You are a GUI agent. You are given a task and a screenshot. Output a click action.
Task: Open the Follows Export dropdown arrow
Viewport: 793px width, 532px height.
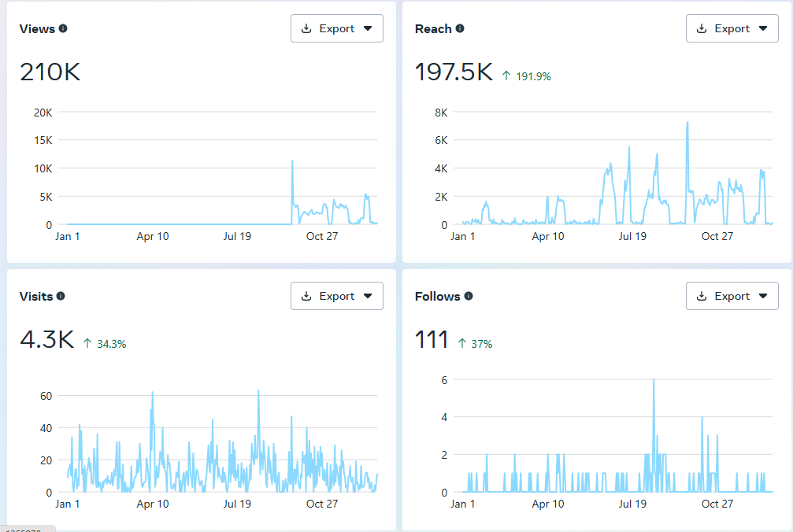(763, 296)
